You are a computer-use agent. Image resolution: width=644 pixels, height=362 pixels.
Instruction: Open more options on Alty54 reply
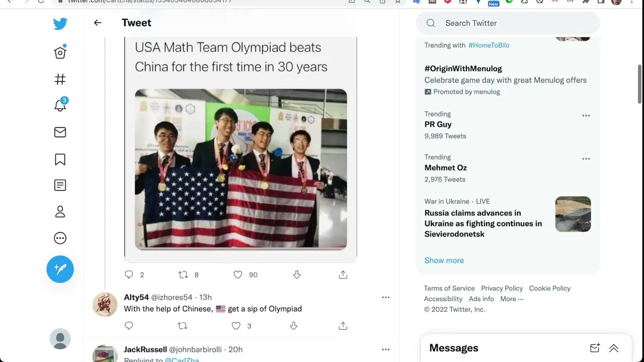[385, 297]
